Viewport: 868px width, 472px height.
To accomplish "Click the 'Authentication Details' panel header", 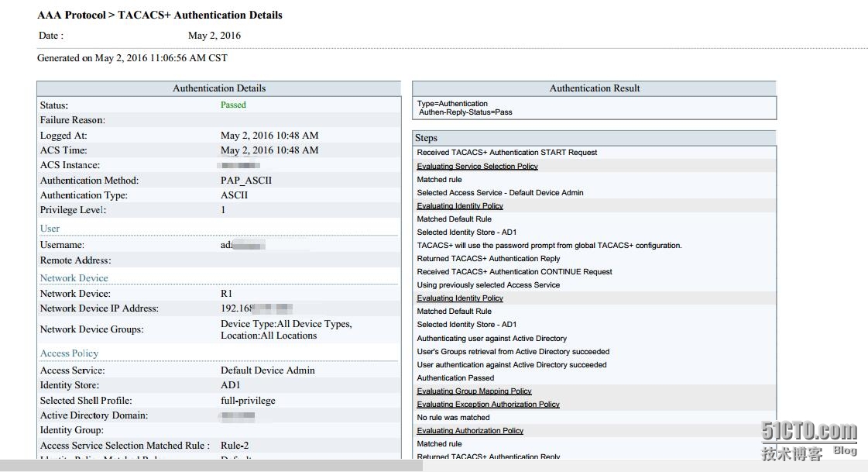I will pyautogui.click(x=218, y=88).
